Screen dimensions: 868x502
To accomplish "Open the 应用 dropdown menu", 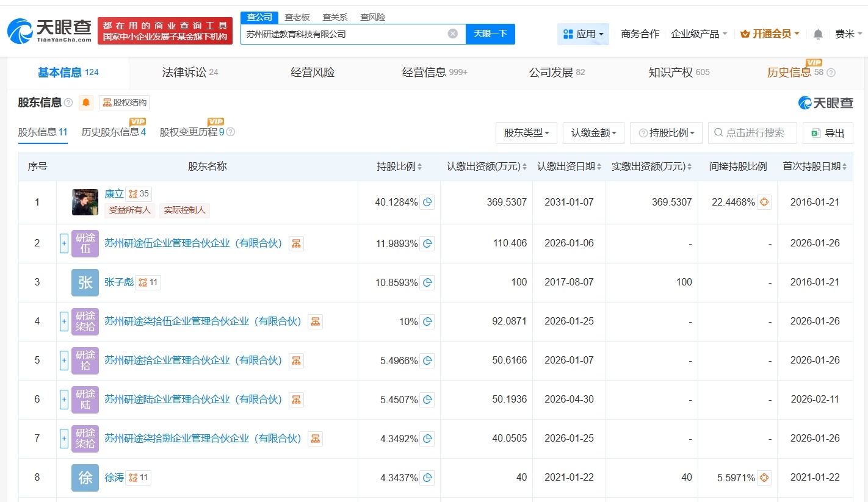I will [583, 34].
